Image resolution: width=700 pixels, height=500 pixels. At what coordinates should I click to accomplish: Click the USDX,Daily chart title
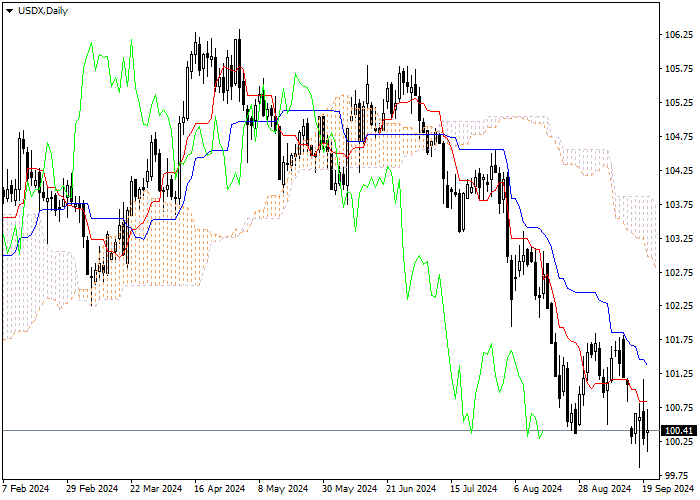[43, 11]
